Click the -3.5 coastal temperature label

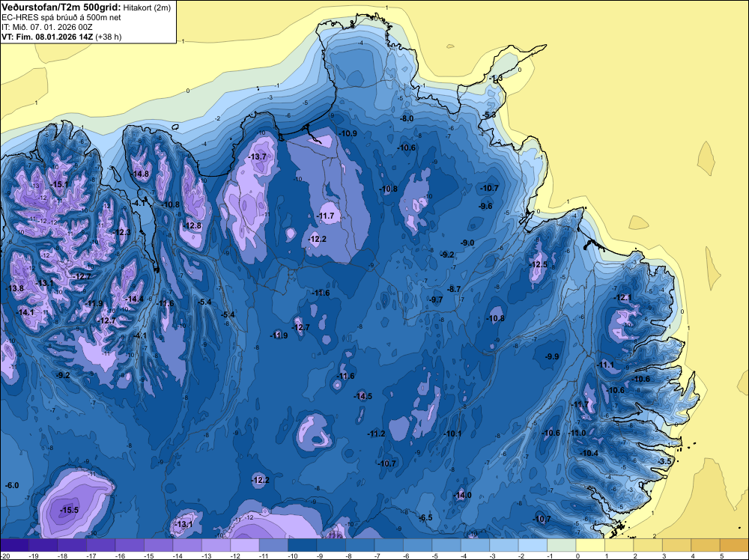(664, 462)
